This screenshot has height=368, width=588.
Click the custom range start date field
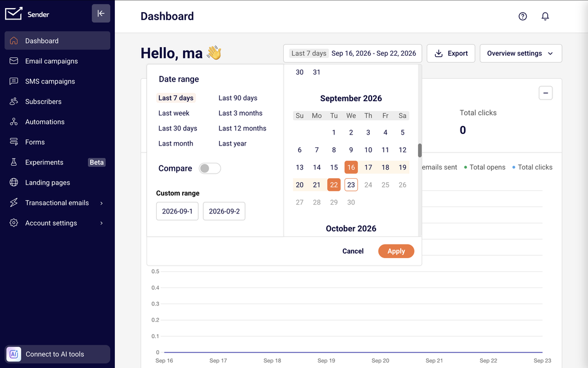177,211
